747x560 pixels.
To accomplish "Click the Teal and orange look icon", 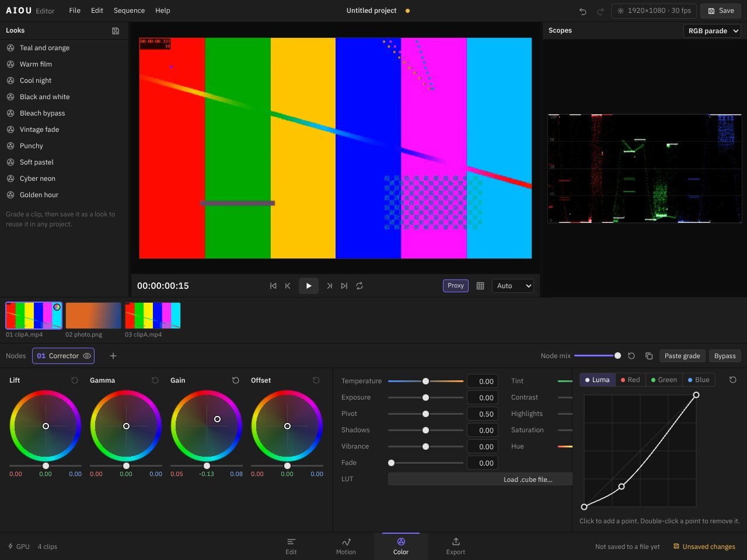I will tap(11, 48).
